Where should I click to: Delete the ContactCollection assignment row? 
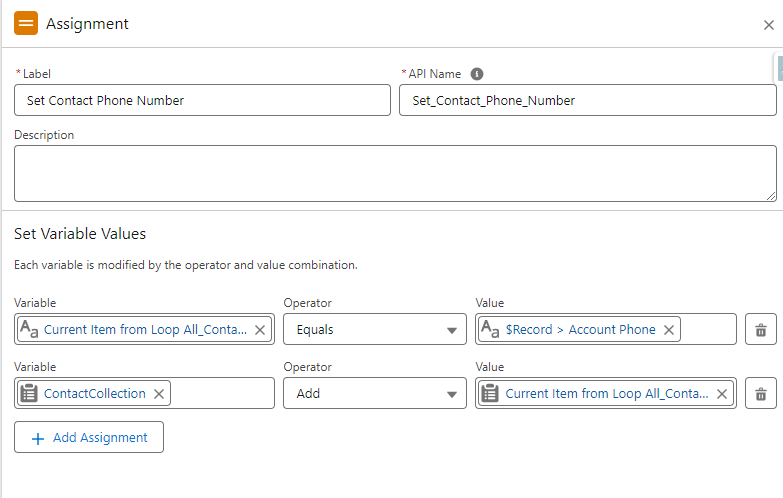pyautogui.click(x=760, y=394)
